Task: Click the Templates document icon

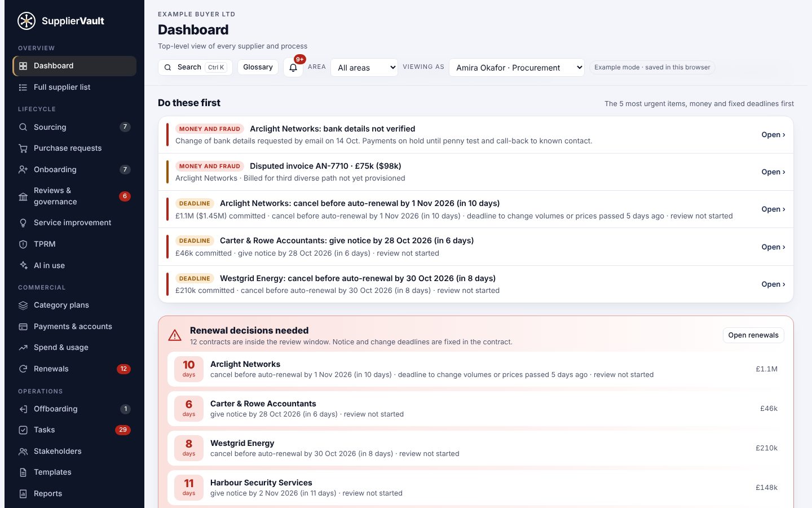Action: pyautogui.click(x=23, y=472)
